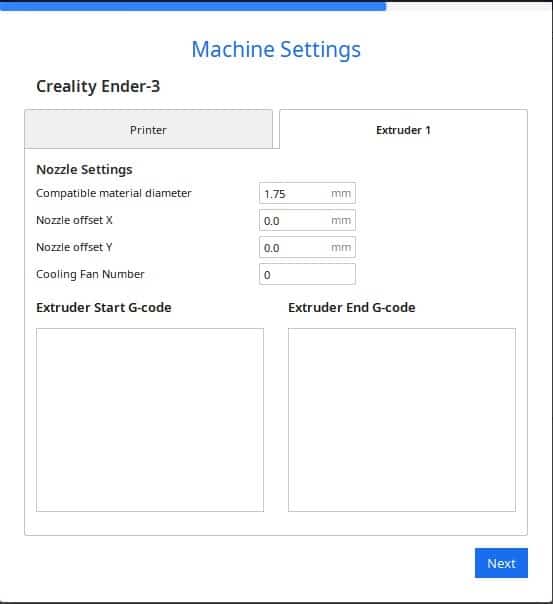This screenshot has width=553, height=604.
Task: Click the Machine Settings title
Action: [276, 50]
